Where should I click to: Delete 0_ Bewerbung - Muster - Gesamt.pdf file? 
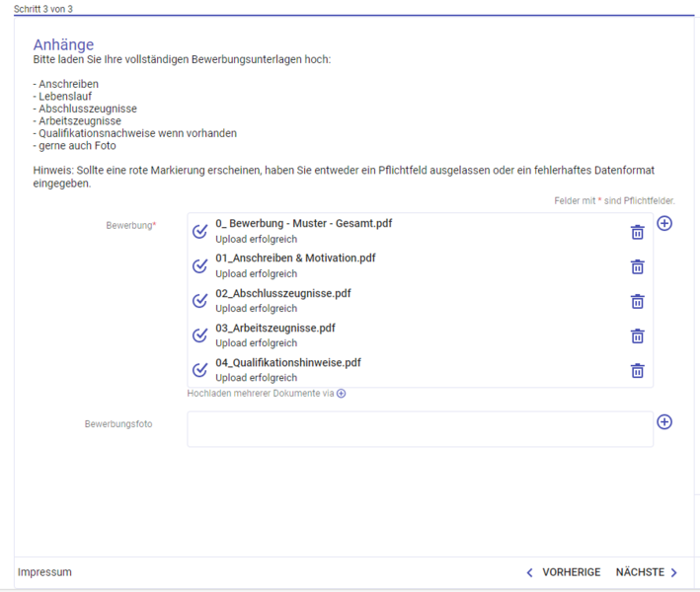[637, 232]
